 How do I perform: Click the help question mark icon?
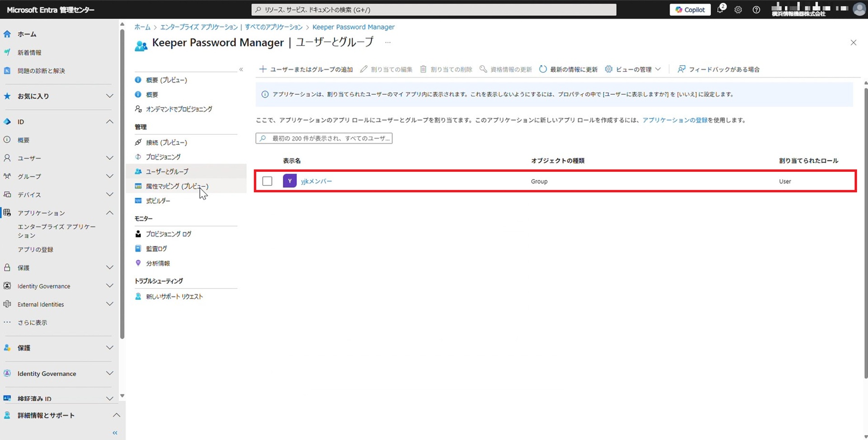(756, 9)
